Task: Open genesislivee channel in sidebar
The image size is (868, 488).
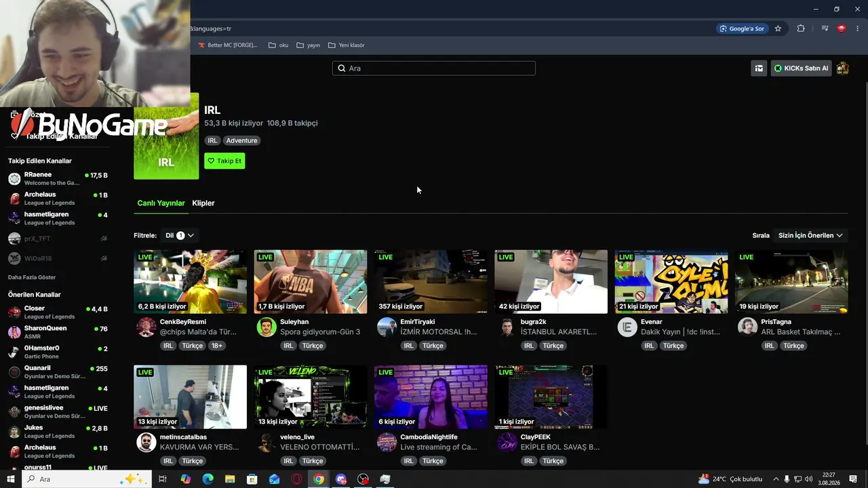Action: point(58,412)
